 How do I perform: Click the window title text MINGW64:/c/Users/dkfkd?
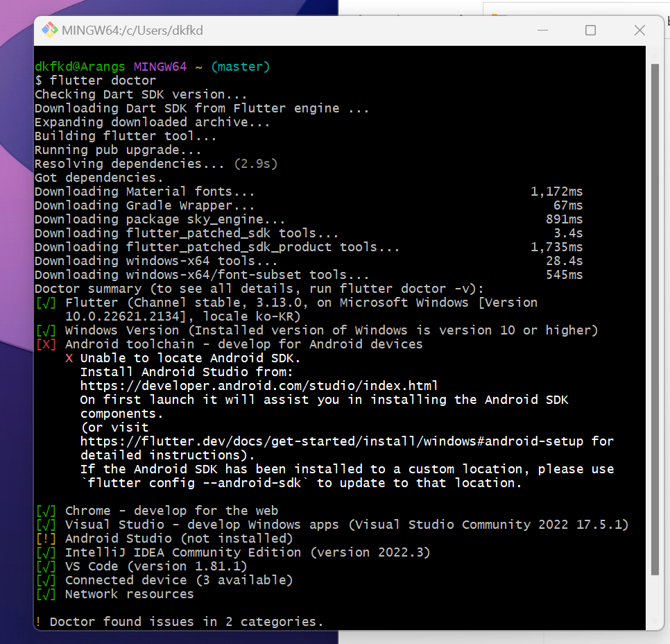(132, 31)
